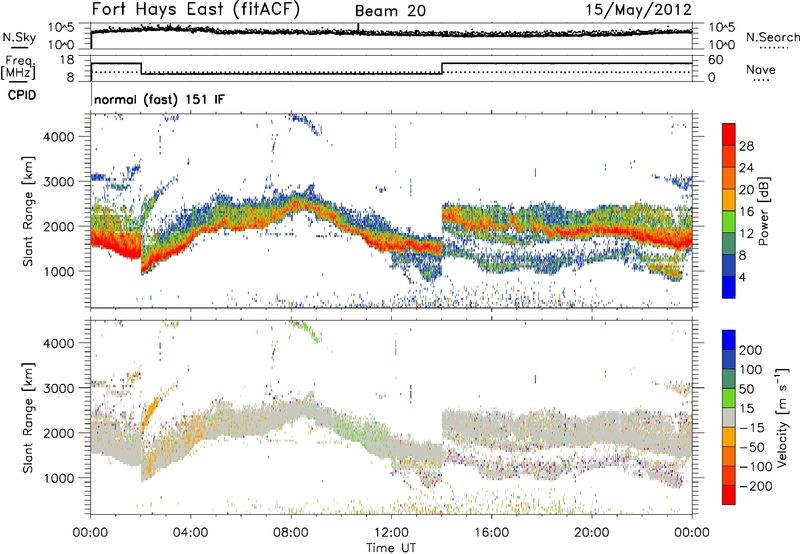Viewport: 800px width, 554px height.
Task: Click the '4000' tick in the velocity panel
Action: (59, 343)
